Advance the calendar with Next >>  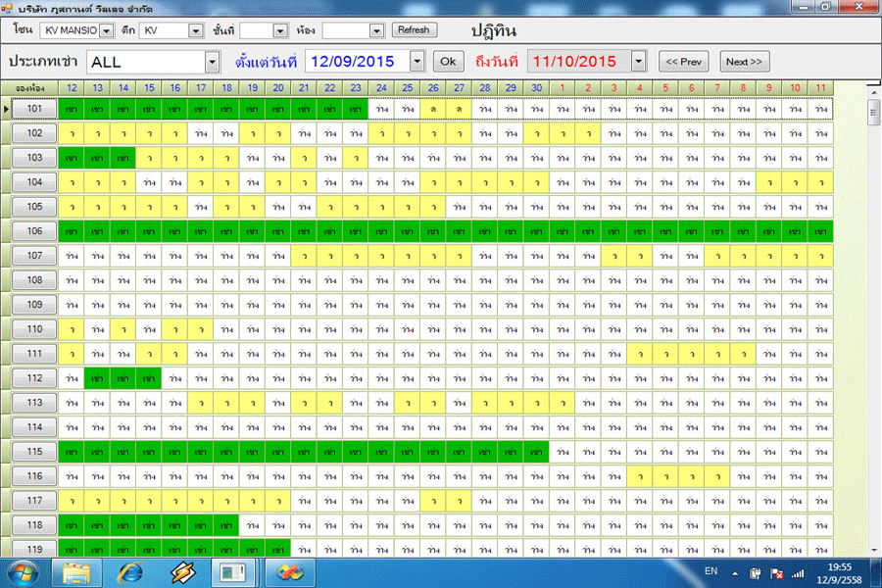click(x=743, y=62)
